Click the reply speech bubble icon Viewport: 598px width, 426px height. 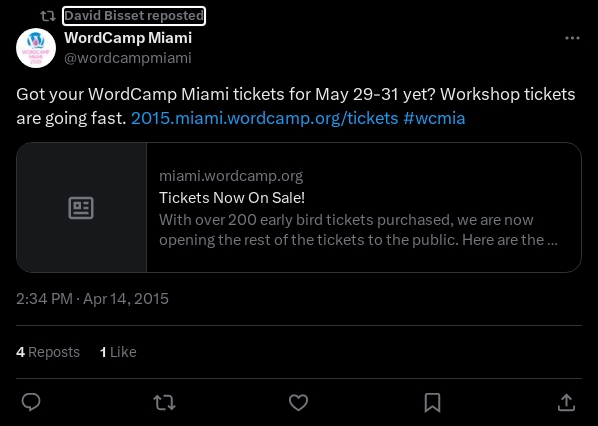click(x=31, y=402)
